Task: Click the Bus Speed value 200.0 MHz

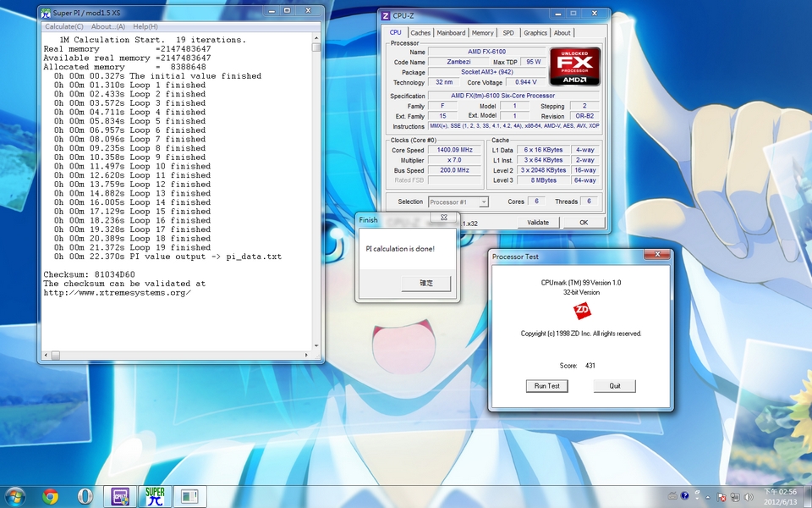Action: pos(454,170)
